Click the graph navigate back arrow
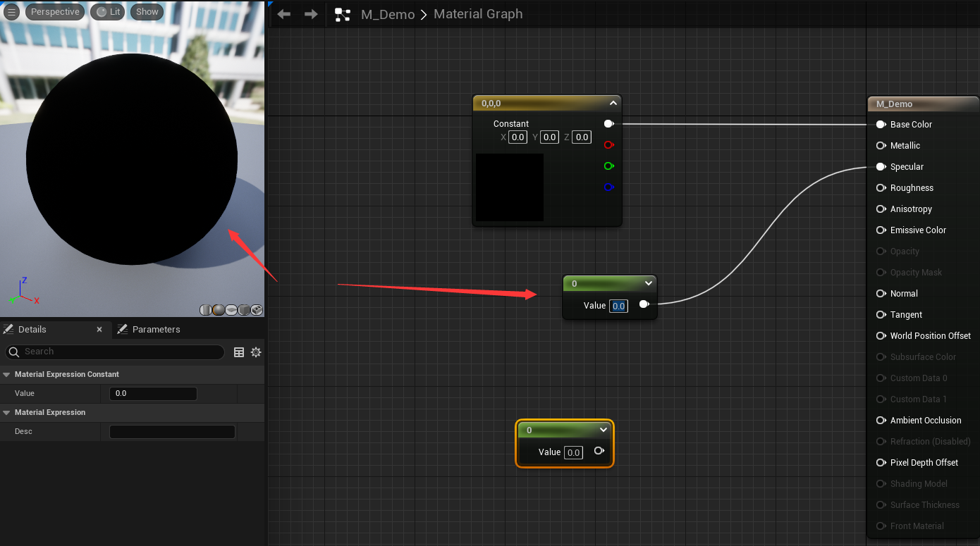 tap(284, 14)
